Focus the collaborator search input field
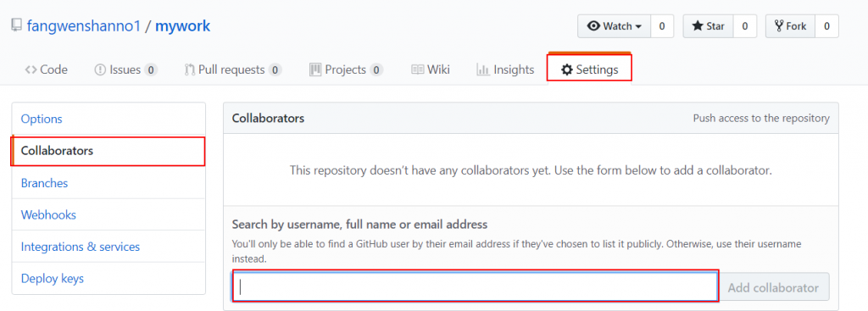This screenshot has height=311, width=868. (475, 286)
